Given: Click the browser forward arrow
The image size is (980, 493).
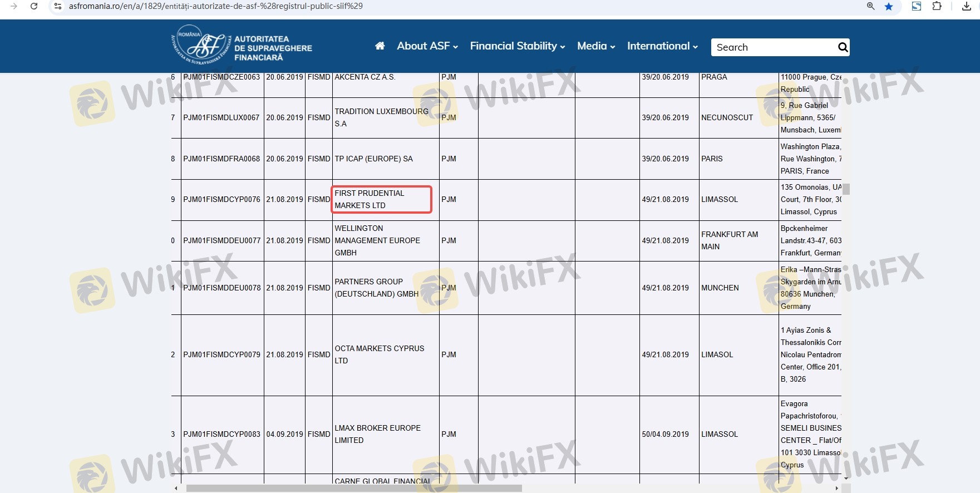Looking at the screenshot, I should pyautogui.click(x=13, y=6).
